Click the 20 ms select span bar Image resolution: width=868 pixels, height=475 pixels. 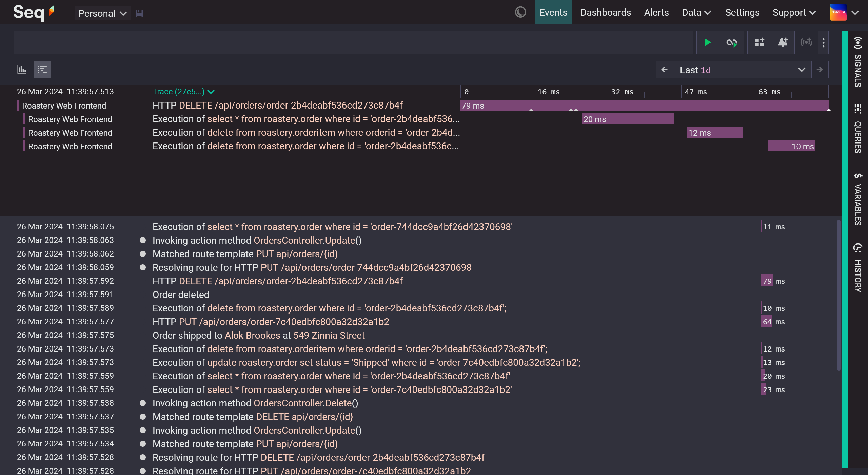point(628,119)
